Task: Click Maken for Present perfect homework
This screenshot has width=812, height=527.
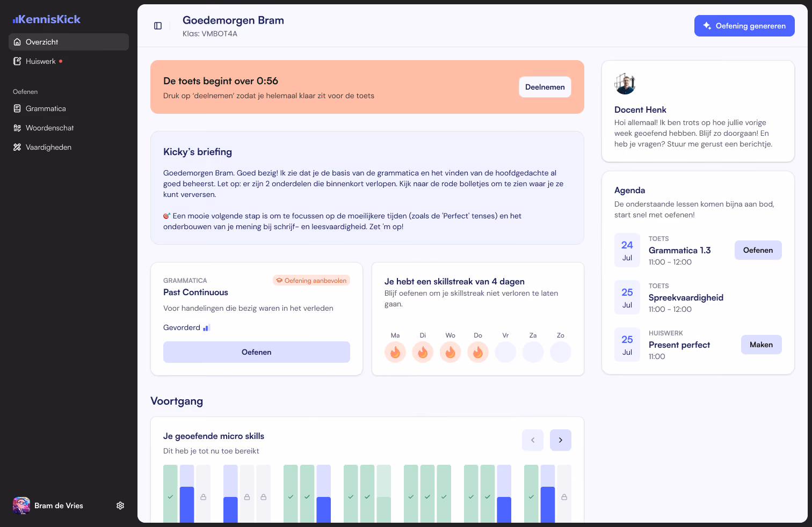Action: pos(762,345)
